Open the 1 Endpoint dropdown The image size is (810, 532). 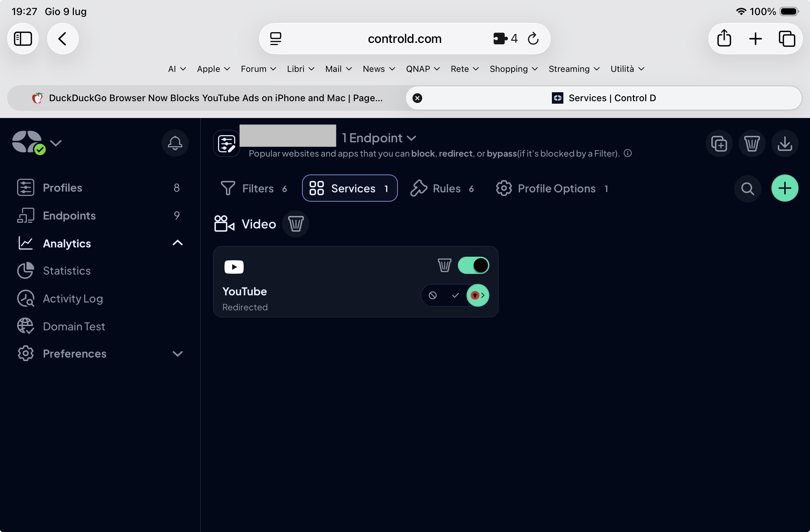pos(379,138)
